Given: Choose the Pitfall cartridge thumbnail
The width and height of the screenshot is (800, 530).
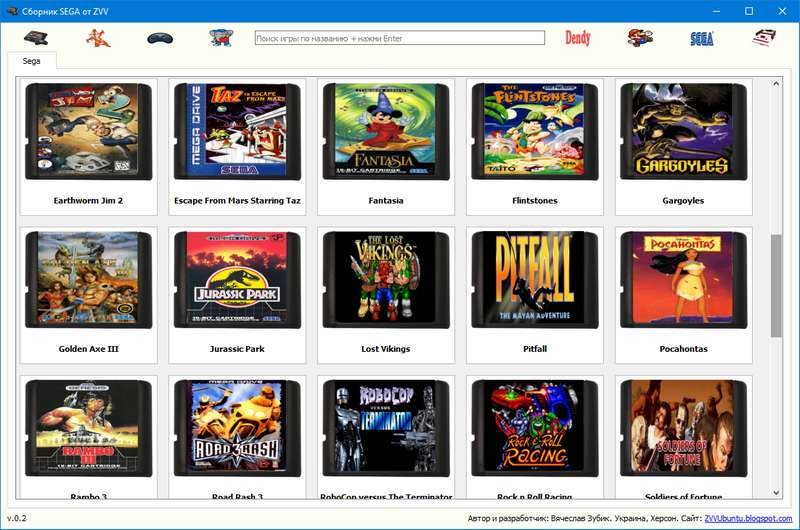Looking at the screenshot, I should pyautogui.click(x=535, y=278).
